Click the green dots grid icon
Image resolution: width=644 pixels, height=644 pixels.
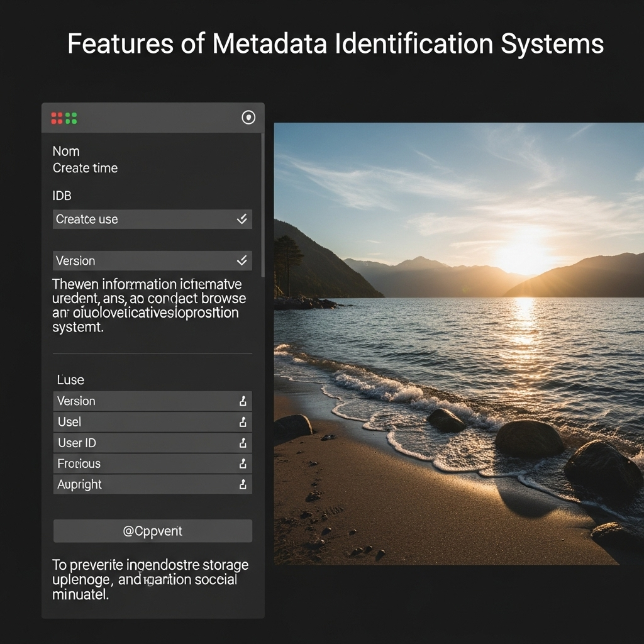71,118
